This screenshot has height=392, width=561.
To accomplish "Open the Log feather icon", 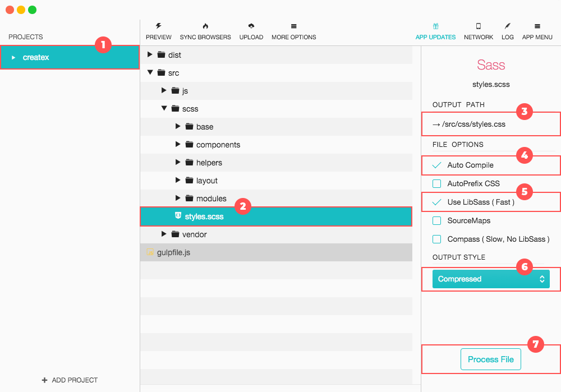I will pyautogui.click(x=507, y=26).
